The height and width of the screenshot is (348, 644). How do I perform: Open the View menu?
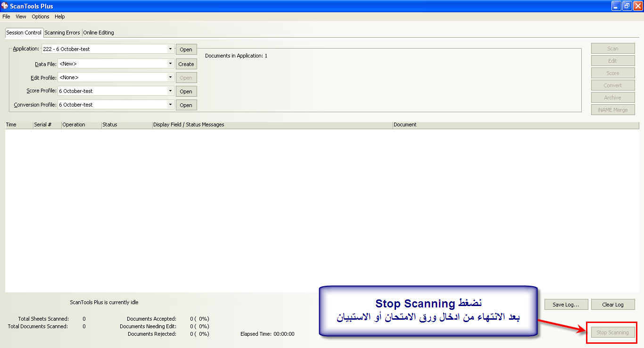[21, 17]
